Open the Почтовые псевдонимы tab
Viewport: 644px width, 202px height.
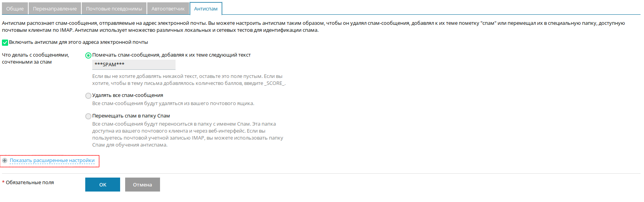coord(114,9)
